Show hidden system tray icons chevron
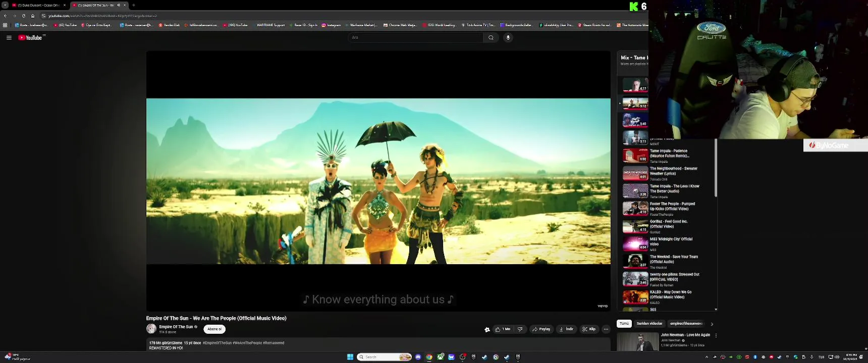Viewport: 868px width, 363px height. (707, 357)
